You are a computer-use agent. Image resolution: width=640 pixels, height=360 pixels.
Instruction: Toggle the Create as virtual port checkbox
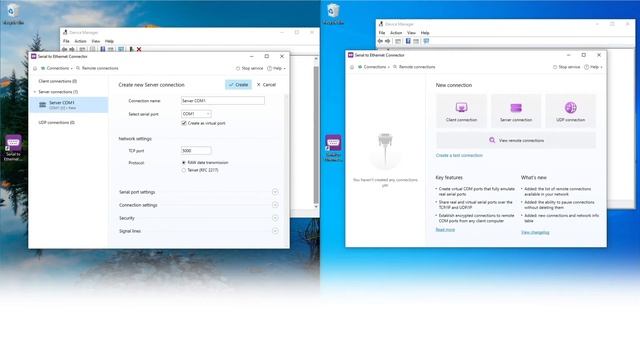(184, 123)
